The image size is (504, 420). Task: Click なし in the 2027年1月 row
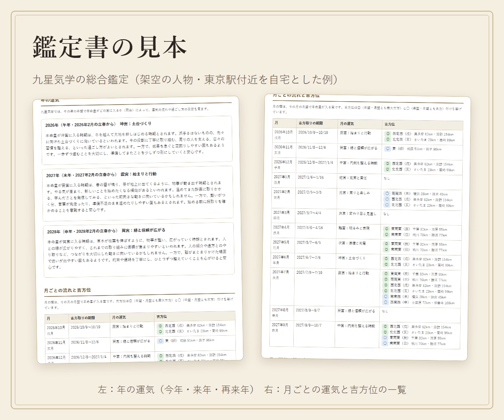pyautogui.click(x=387, y=178)
